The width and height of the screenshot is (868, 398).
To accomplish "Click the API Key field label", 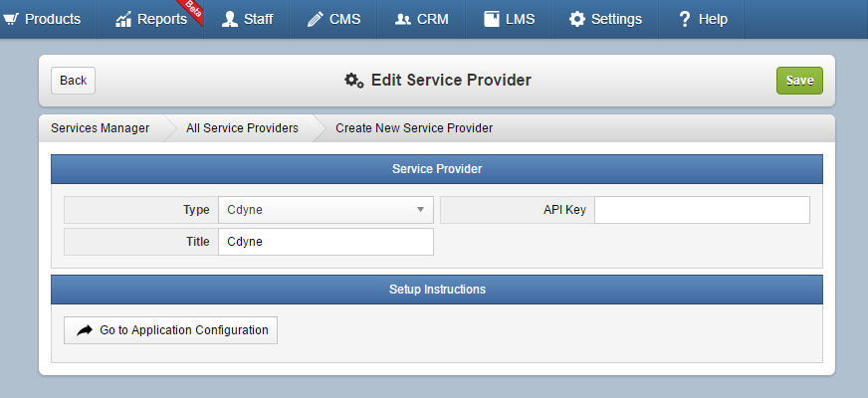I will coord(564,210).
